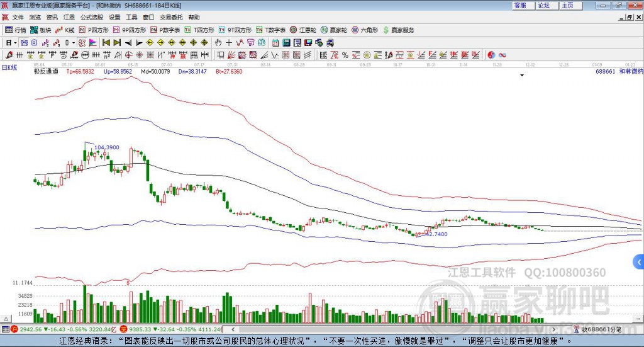Open the 窗口 menu

click(x=148, y=17)
